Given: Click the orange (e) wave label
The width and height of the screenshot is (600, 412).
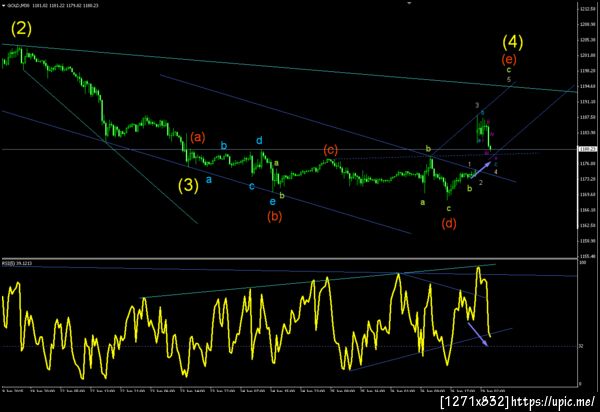Looking at the screenshot, I should pos(509,59).
